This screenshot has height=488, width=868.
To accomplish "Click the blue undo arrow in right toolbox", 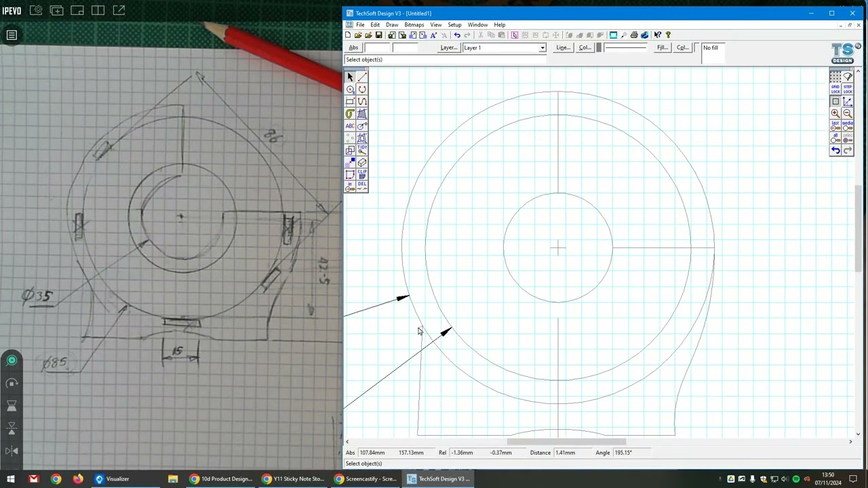I will coord(835,150).
